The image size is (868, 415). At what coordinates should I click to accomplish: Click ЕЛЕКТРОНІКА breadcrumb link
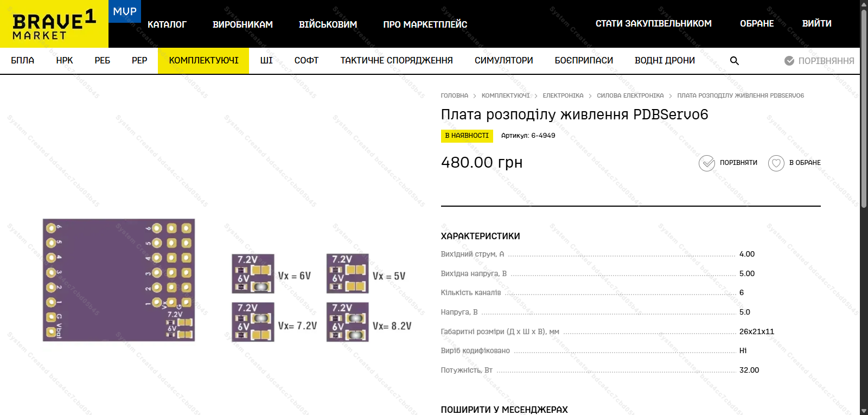pyautogui.click(x=563, y=95)
